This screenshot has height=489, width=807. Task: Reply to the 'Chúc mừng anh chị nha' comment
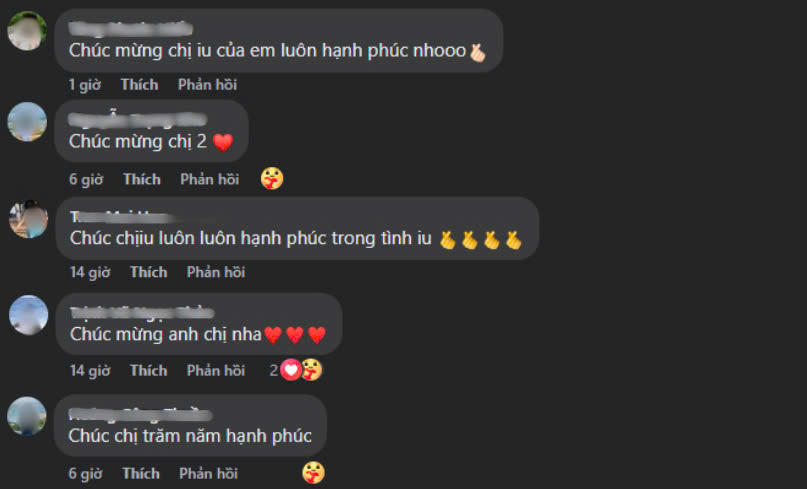click(216, 370)
